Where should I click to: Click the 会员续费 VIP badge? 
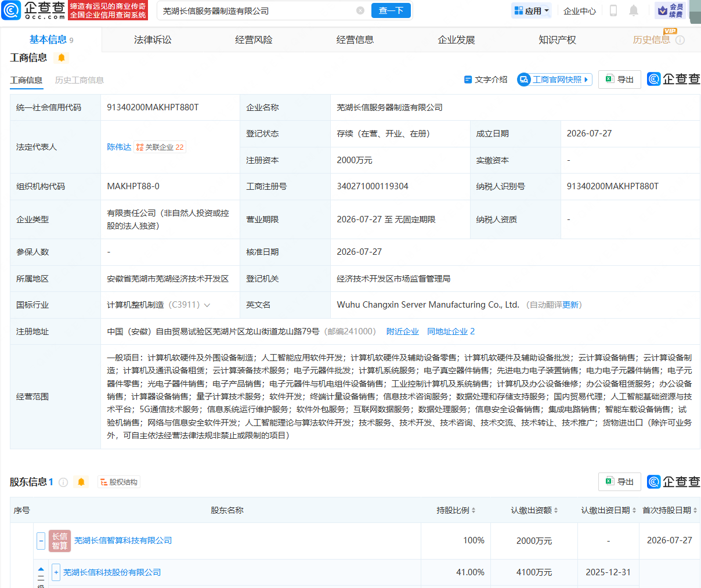point(670,10)
